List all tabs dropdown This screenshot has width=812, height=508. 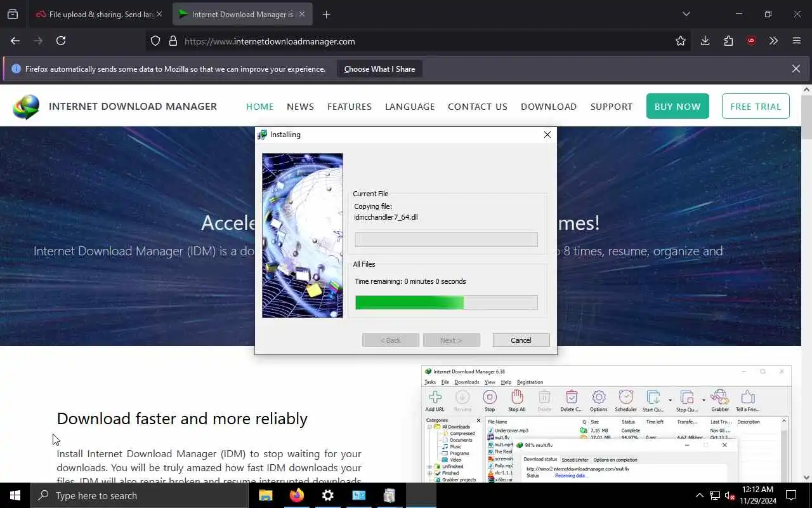[x=686, y=14]
